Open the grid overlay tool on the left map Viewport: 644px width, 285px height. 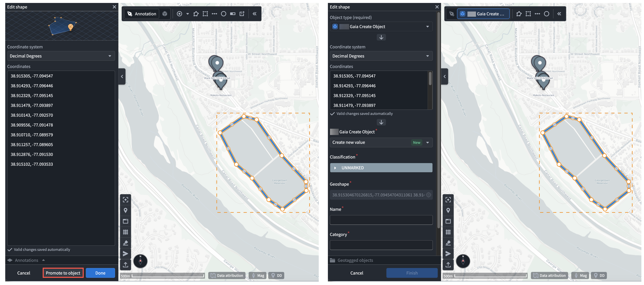[126, 232]
